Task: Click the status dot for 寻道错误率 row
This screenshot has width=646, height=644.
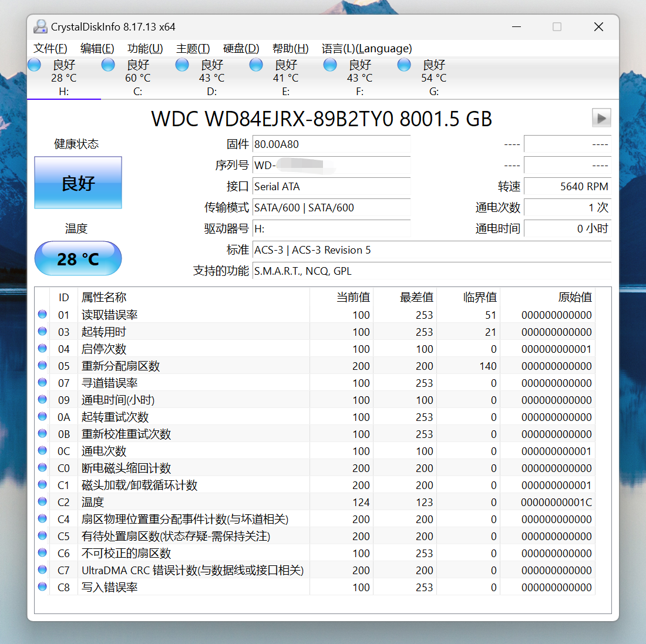Action: (42, 382)
